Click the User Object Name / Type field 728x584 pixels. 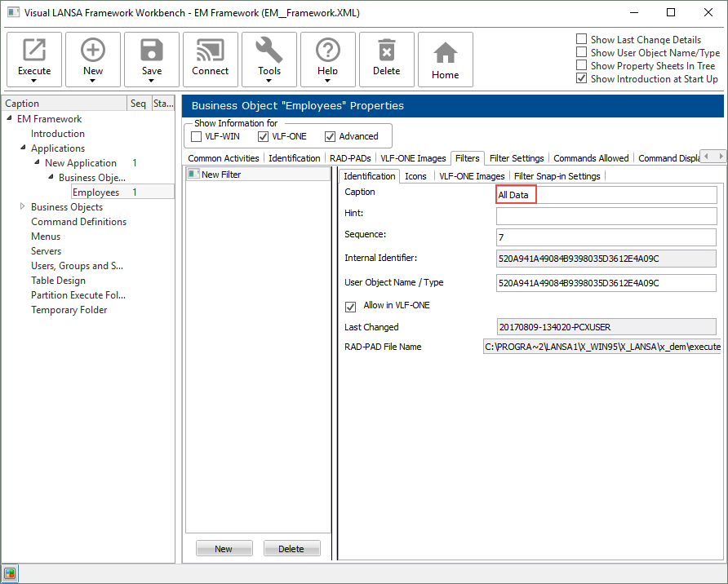click(606, 283)
